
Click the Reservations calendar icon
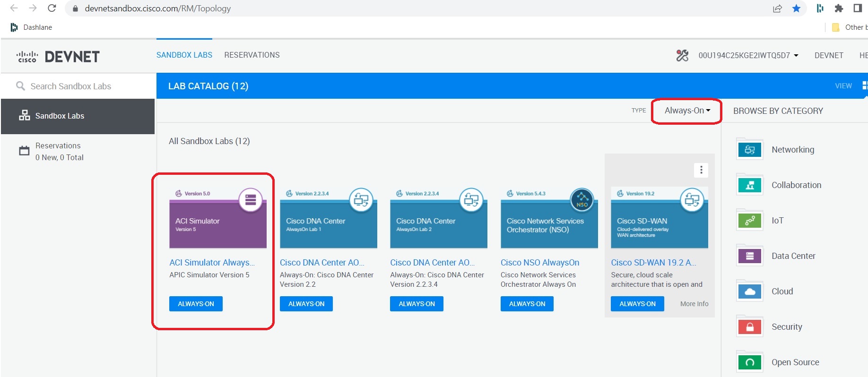coord(24,151)
